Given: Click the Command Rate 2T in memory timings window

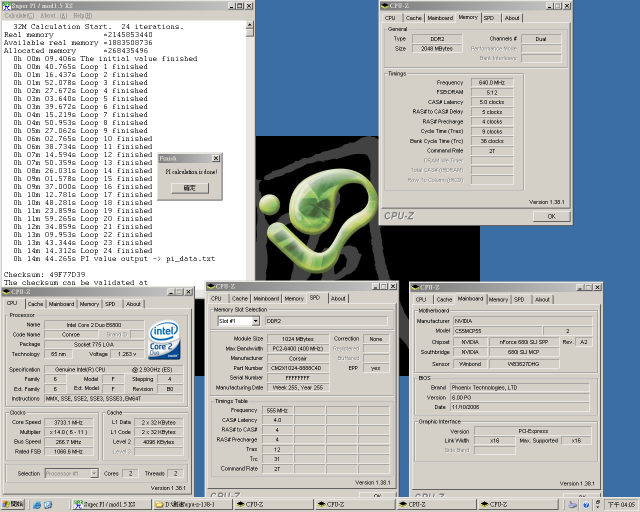Looking at the screenshot, I should pyautogui.click(x=492, y=151).
